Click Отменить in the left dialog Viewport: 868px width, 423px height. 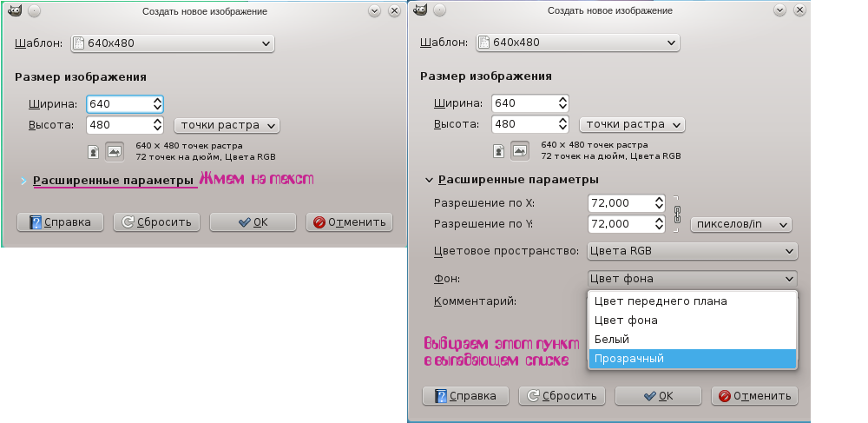[x=349, y=222]
